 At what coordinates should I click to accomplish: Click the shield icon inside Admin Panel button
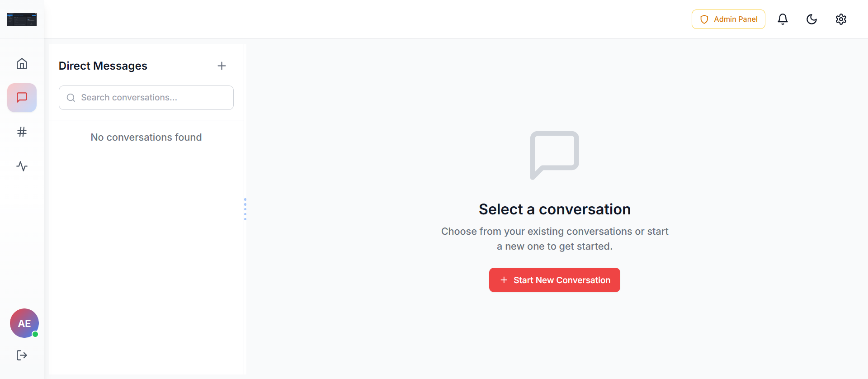click(704, 19)
